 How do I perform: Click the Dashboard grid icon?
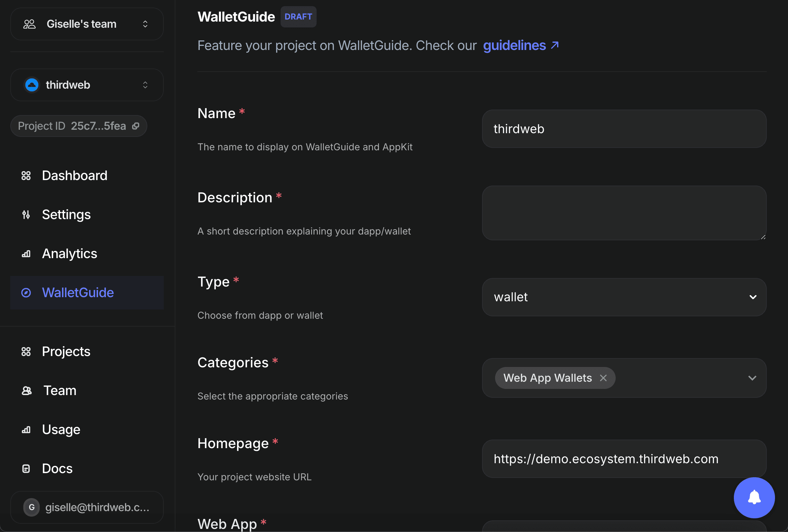click(26, 176)
